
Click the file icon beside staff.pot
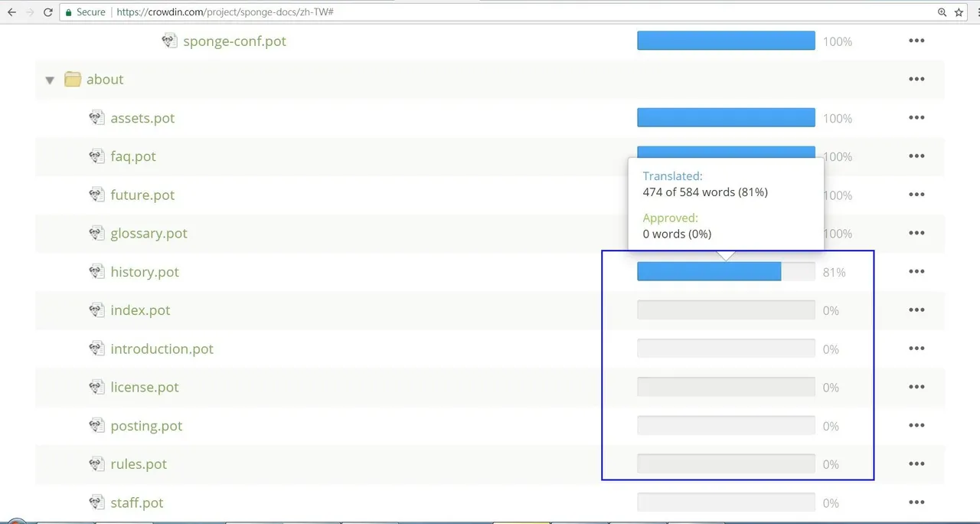(x=96, y=502)
